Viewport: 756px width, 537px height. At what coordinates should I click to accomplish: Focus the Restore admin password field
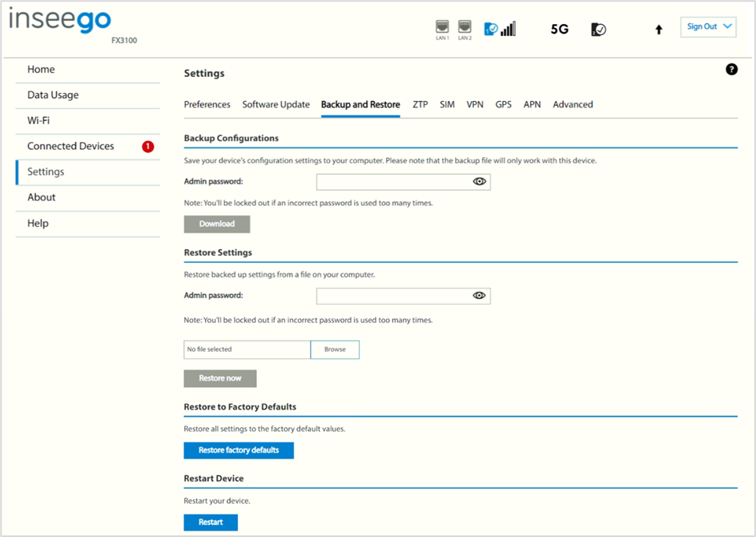403,296
